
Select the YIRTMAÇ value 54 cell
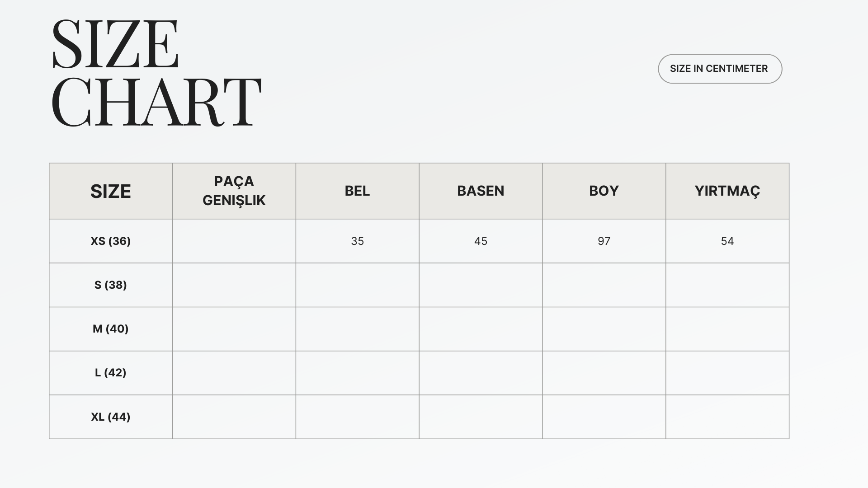[x=727, y=241]
